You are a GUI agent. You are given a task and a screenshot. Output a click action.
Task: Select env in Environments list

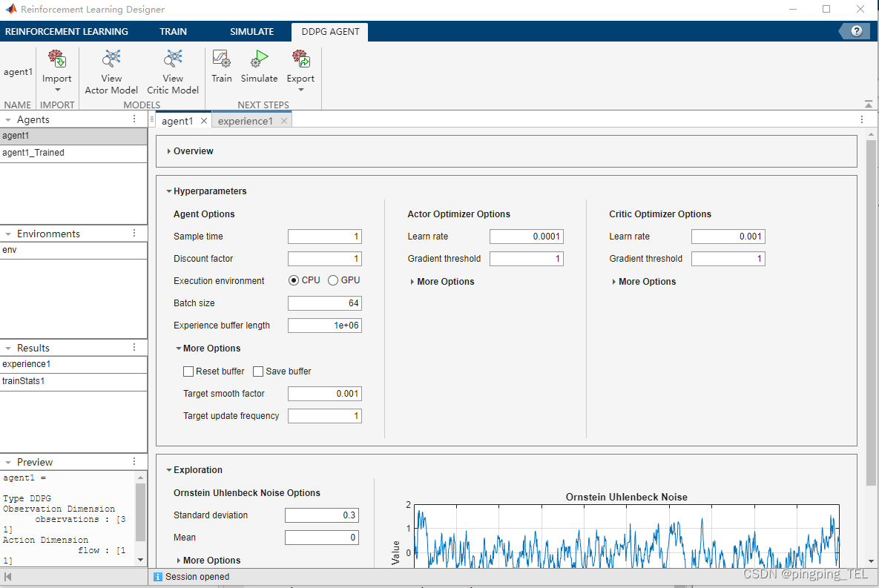[73, 250]
